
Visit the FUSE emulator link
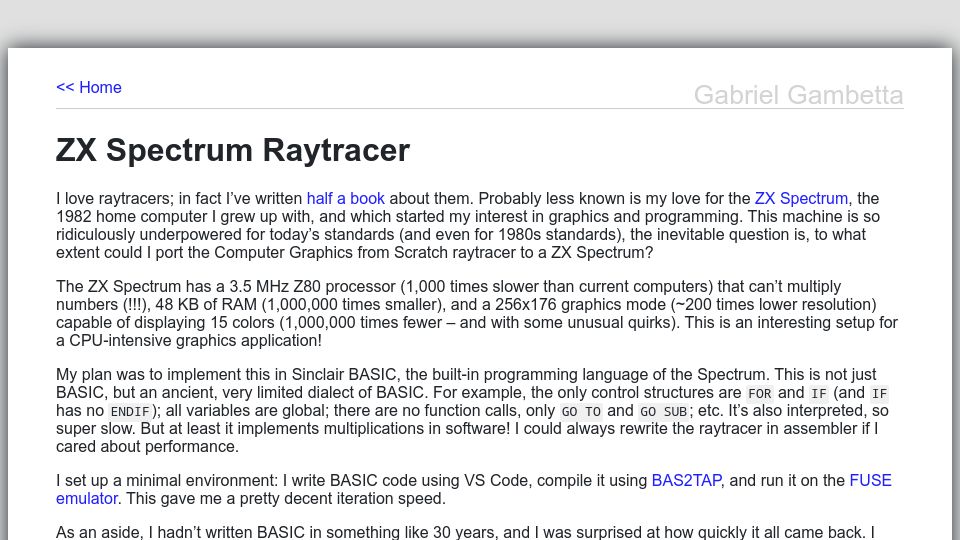coord(871,481)
